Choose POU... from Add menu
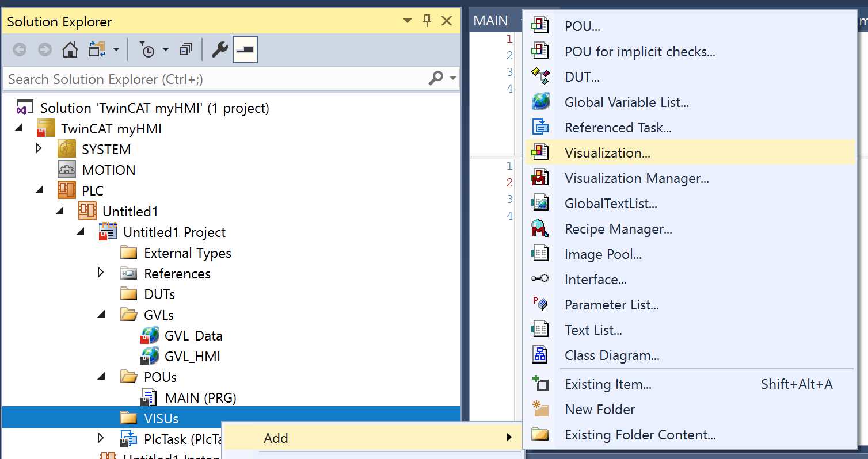Image resolution: width=868 pixels, height=459 pixels. coord(690,26)
